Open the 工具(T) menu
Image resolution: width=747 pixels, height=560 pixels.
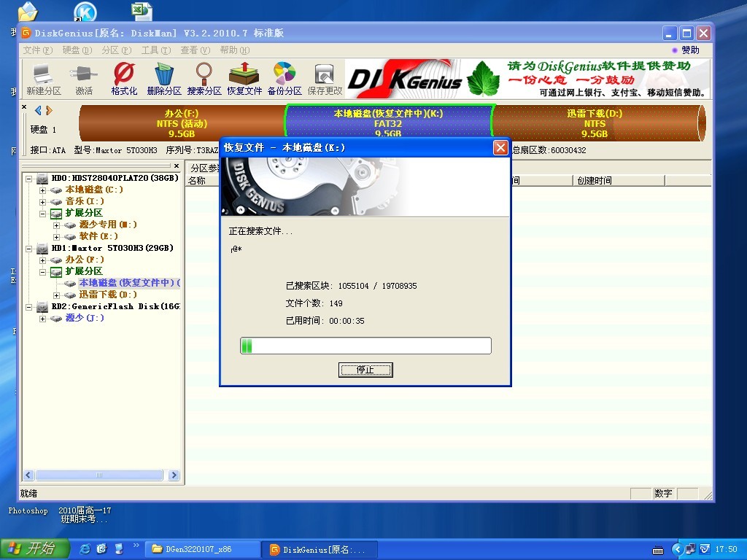click(156, 50)
